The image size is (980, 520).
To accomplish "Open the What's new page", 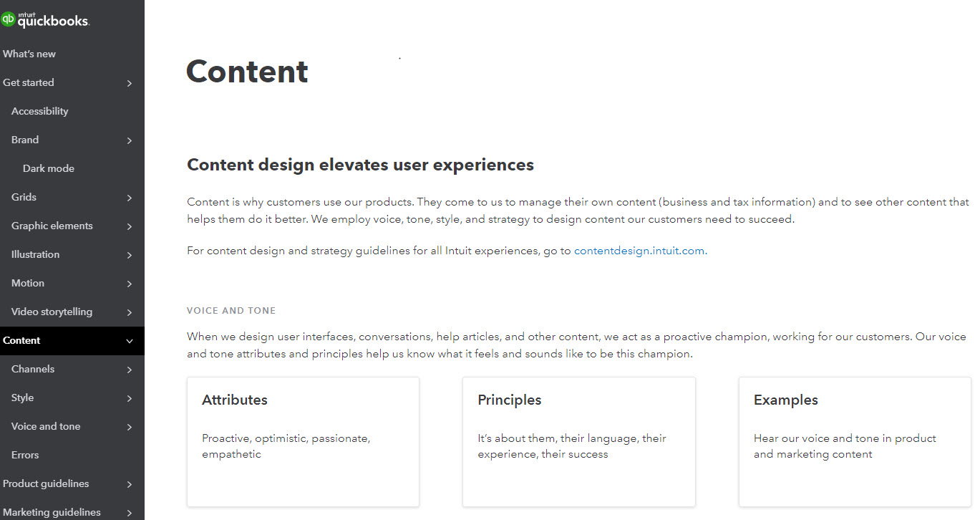I will (x=29, y=54).
